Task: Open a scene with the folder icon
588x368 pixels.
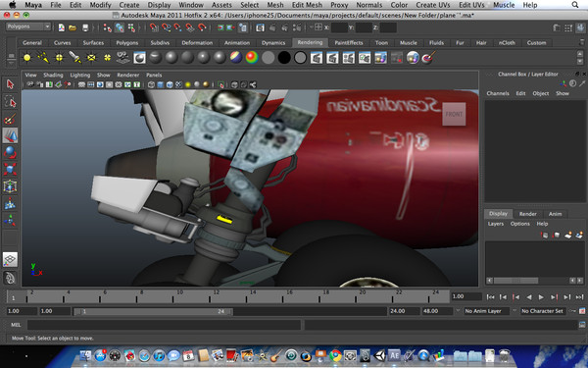Action: (x=73, y=27)
